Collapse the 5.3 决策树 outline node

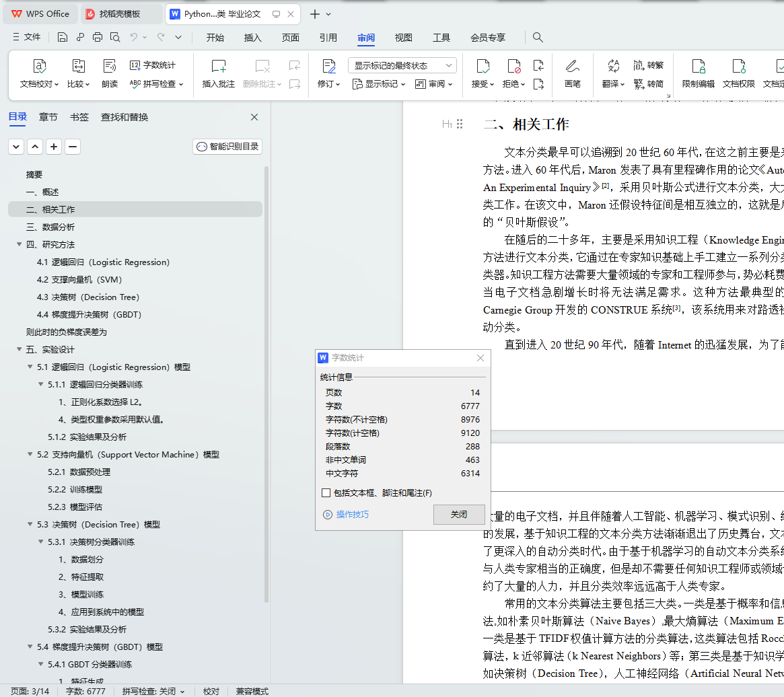coord(30,525)
